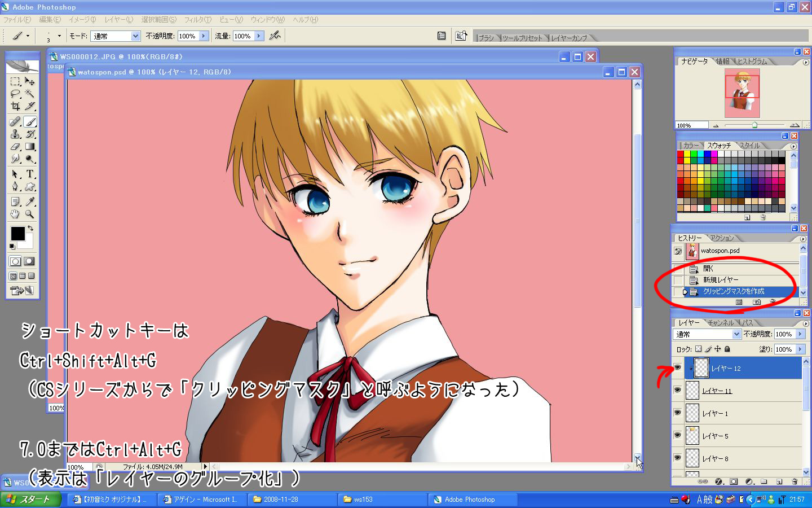Select the Eraser tool
Image resolution: width=812 pixels, height=508 pixels.
click(15, 146)
